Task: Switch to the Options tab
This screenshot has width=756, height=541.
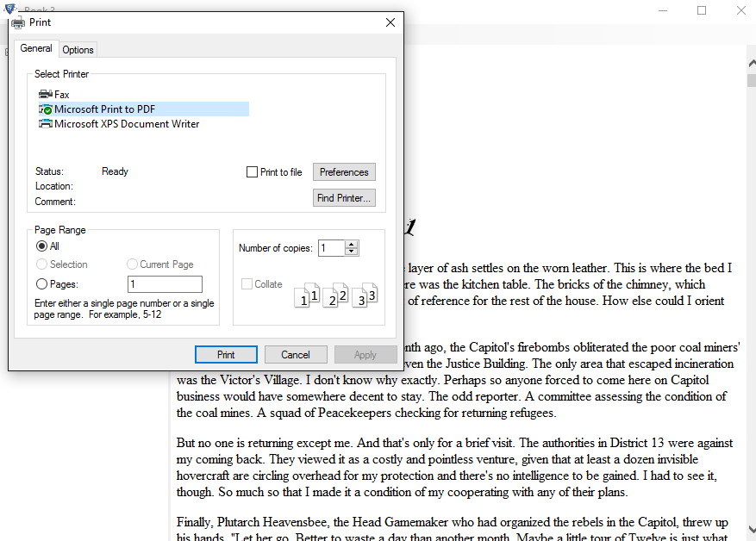Action: 78,49
